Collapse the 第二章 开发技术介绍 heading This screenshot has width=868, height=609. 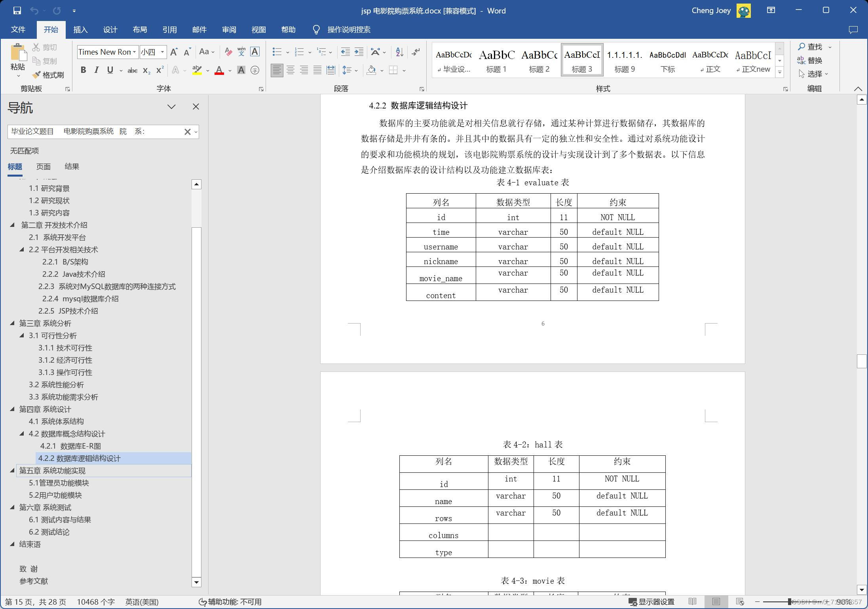point(12,225)
